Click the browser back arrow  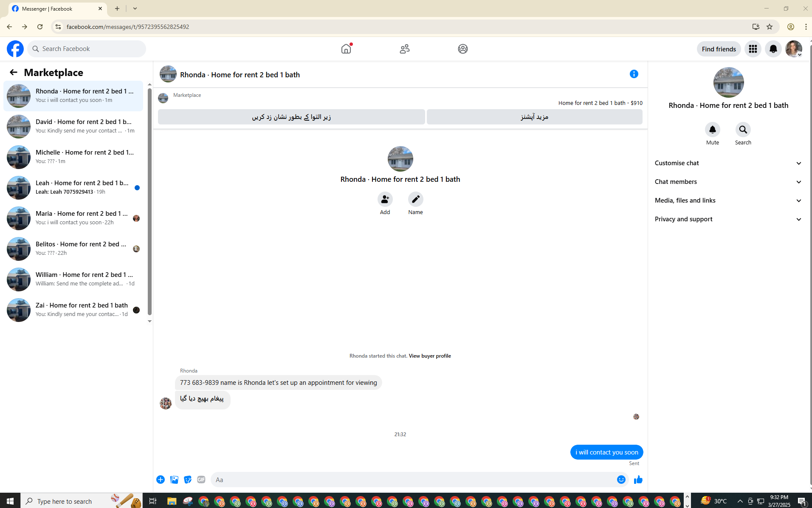[9, 27]
